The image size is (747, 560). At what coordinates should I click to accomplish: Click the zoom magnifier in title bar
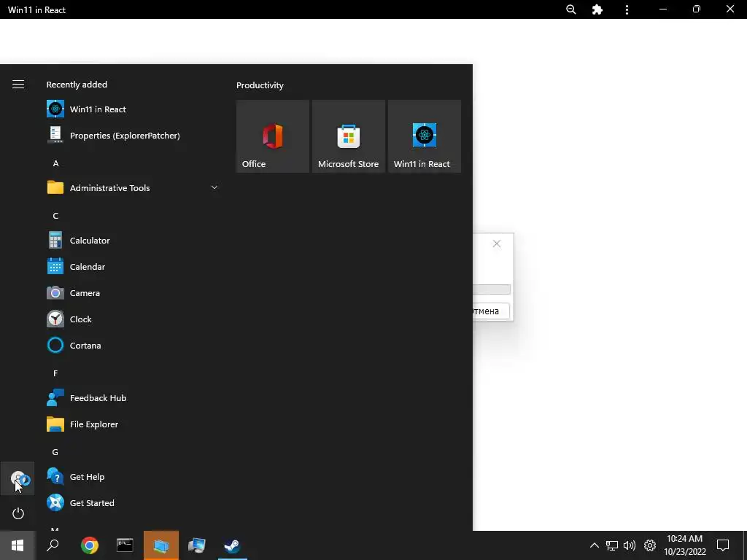tap(570, 9)
